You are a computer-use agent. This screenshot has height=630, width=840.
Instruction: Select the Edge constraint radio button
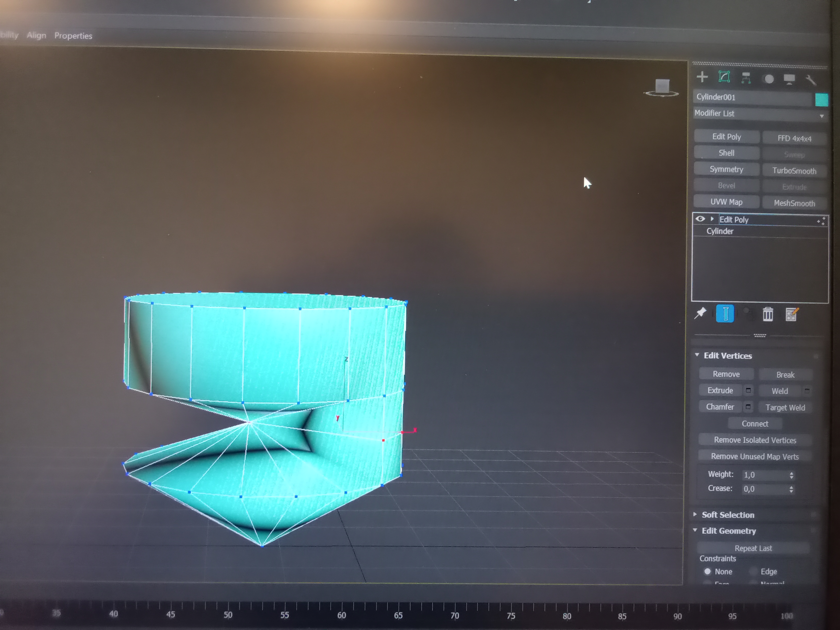754,571
